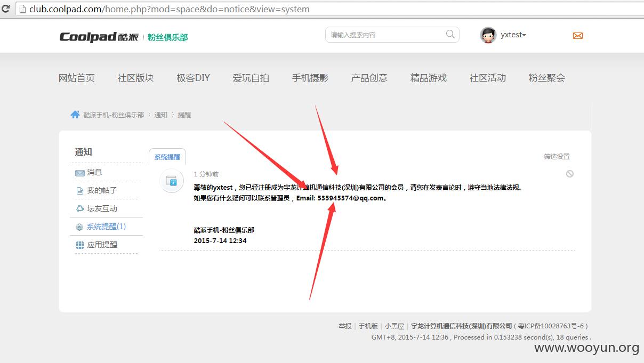Image resolution: width=644 pixels, height=363 pixels.
Task: Click the Coolpad 酷派 logo
Action: point(99,36)
